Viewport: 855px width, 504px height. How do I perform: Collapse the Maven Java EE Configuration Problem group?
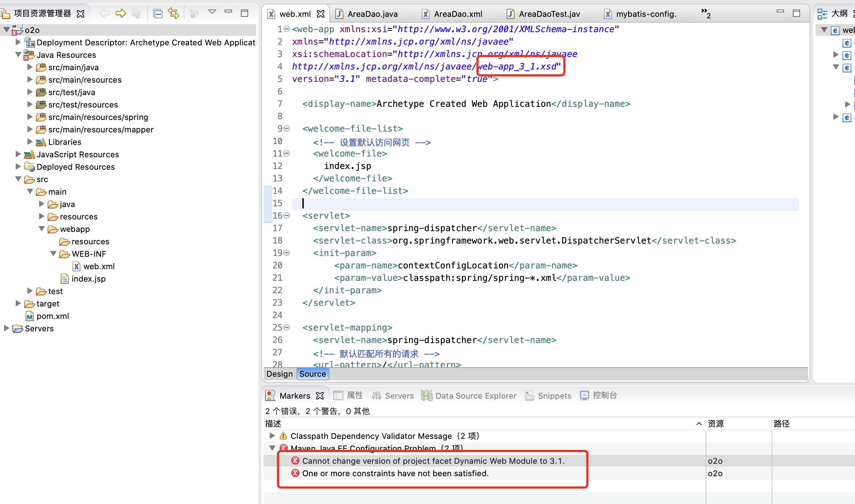pos(272,448)
